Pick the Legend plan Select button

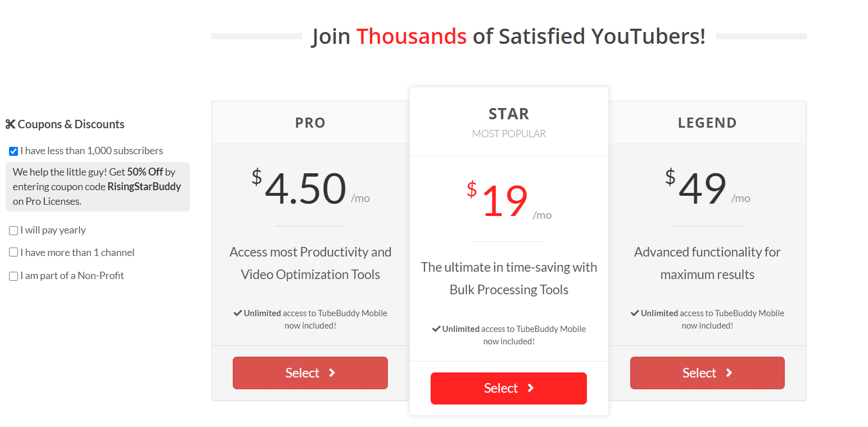pos(707,373)
